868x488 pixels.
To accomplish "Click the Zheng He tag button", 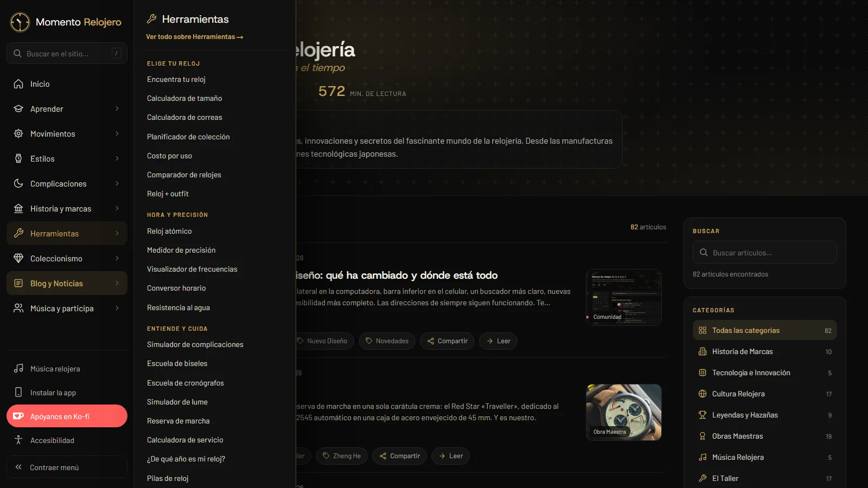I will point(342,456).
